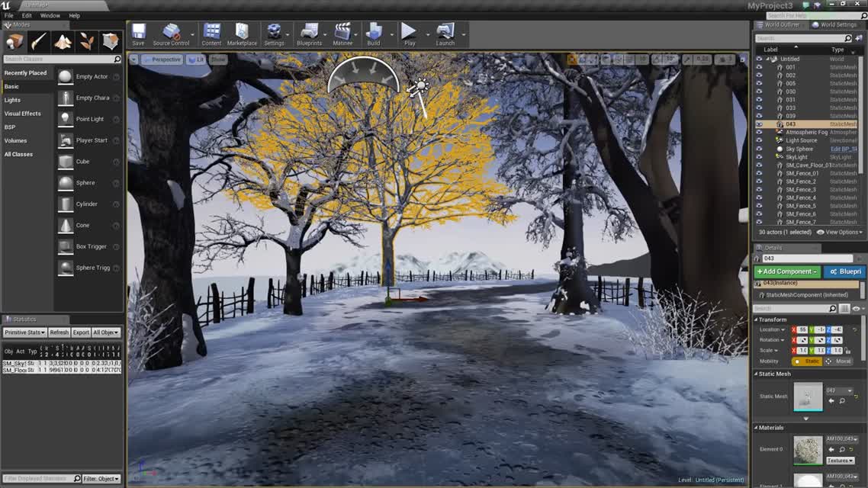
Task: Toggle visibility eye for SM_Fence_01
Action: pyautogui.click(x=759, y=173)
